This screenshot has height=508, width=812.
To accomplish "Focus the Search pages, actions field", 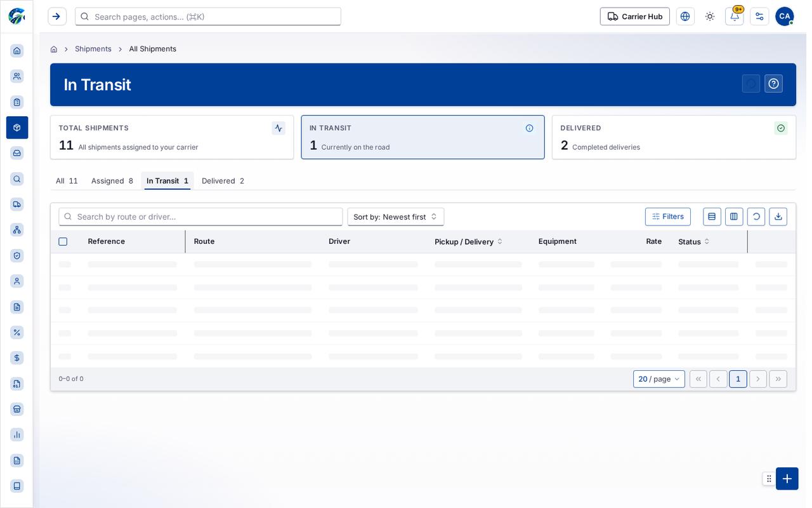I will pos(208,17).
